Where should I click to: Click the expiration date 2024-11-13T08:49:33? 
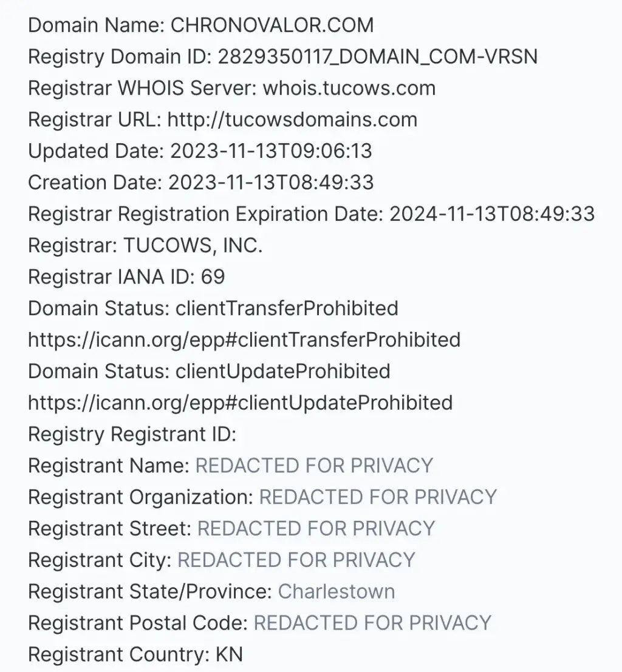[492, 214]
